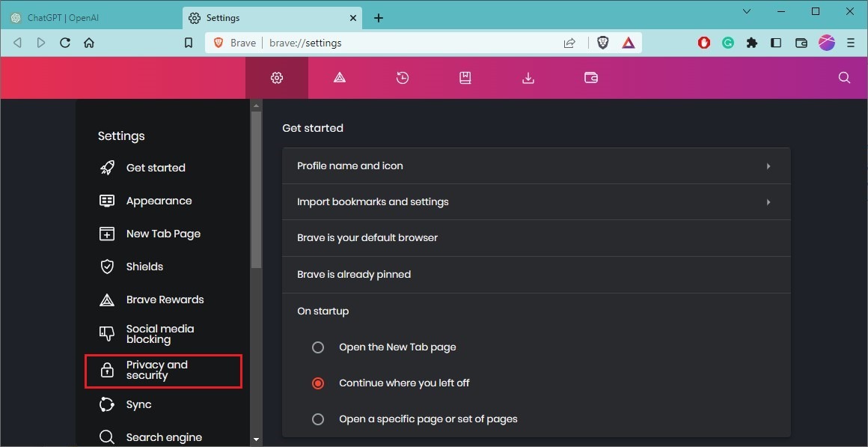Open the browser hamburger menu
Image resolution: width=868 pixels, height=447 pixels.
[851, 43]
